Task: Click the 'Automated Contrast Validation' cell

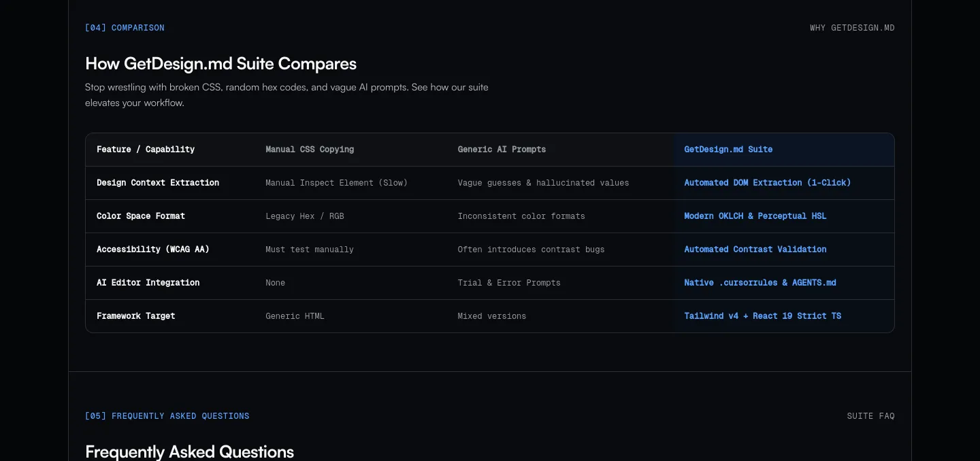Action: (755, 250)
